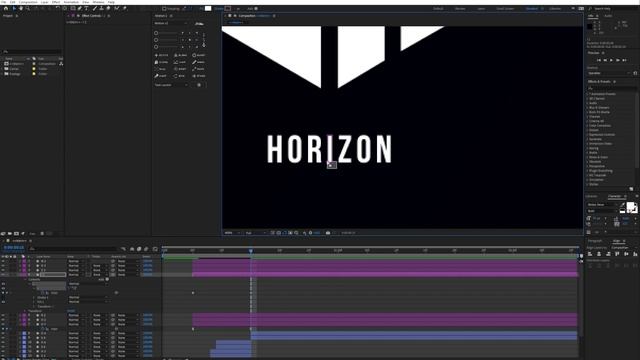Click the EXCITE tool in Motion panel
Screen dimensions: 640x360
click(x=162, y=55)
